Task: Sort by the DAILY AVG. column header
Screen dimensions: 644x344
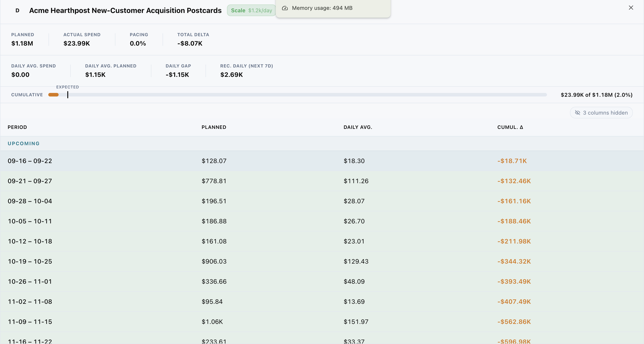Action: point(358,127)
